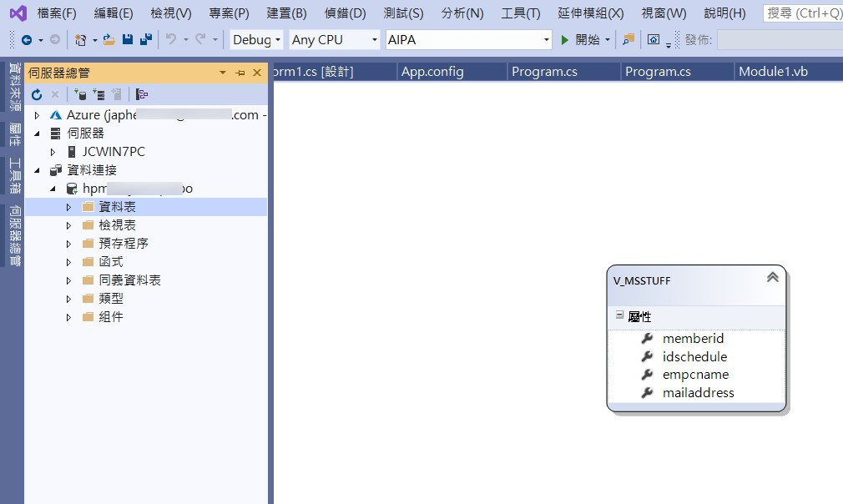
Task: Collapse the 伺服器 node
Action: (37, 134)
